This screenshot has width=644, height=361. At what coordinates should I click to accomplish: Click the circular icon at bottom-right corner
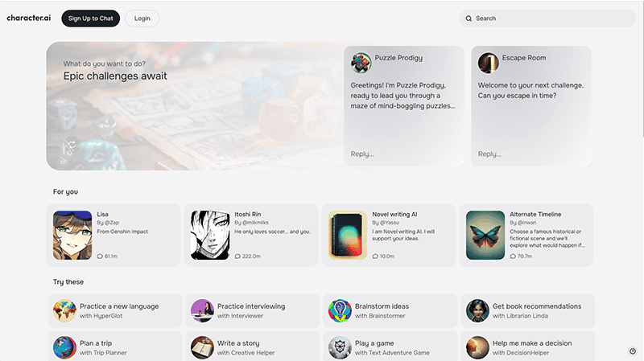click(x=633, y=351)
